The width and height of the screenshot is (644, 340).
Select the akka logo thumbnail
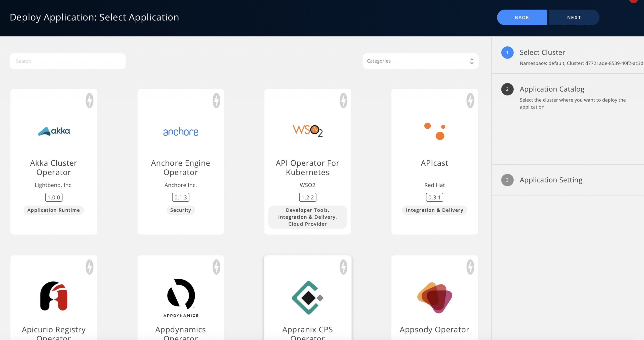point(54,131)
